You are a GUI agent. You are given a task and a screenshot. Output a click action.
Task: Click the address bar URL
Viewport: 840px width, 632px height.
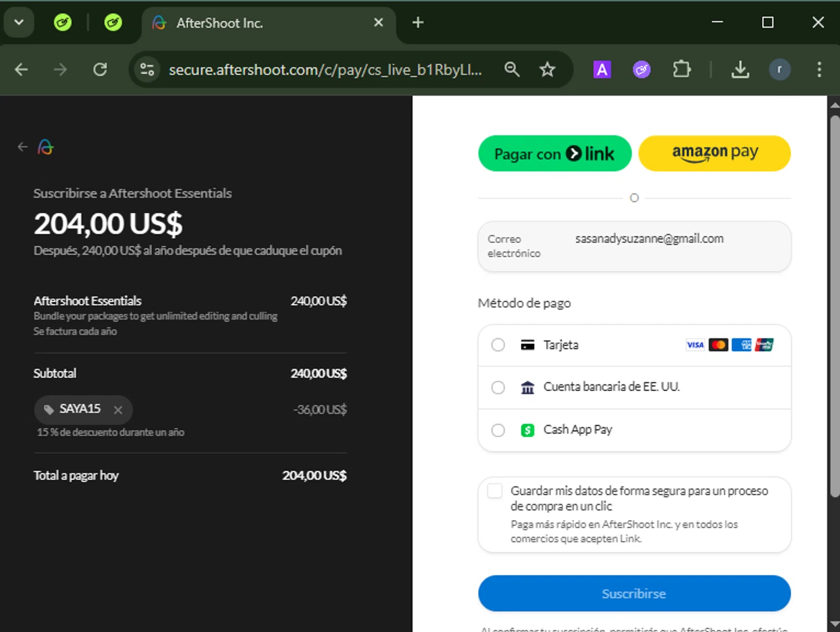click(x=325, y=69)
